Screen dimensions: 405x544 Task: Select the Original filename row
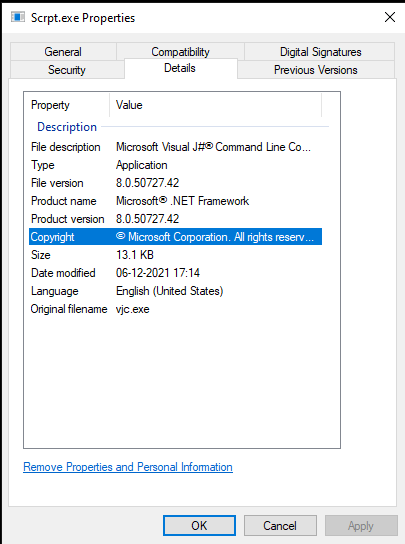176,309
